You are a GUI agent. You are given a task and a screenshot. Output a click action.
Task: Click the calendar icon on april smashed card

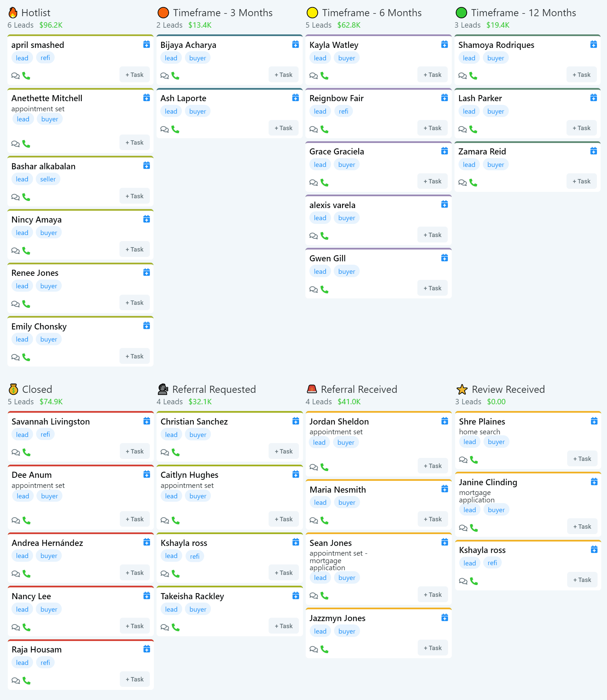146,45
